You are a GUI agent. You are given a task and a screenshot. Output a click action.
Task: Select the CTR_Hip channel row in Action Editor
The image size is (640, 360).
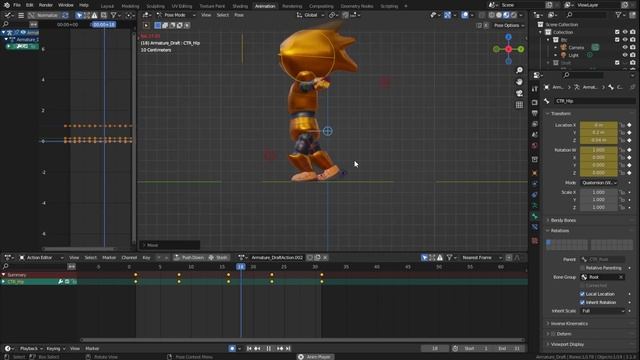point(39,282)
